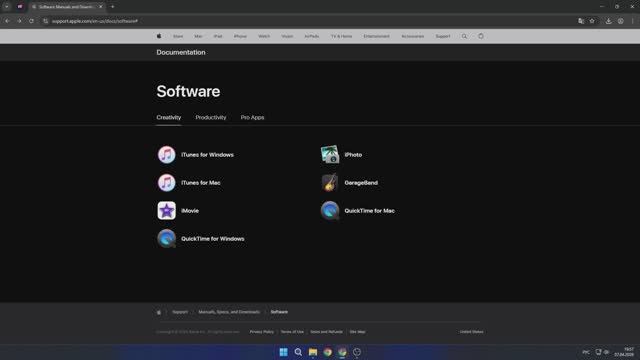The width and height of the screenshot is (640, 360).
Task: Open the iTunes for Mac link
Action: tap(201, 183)
